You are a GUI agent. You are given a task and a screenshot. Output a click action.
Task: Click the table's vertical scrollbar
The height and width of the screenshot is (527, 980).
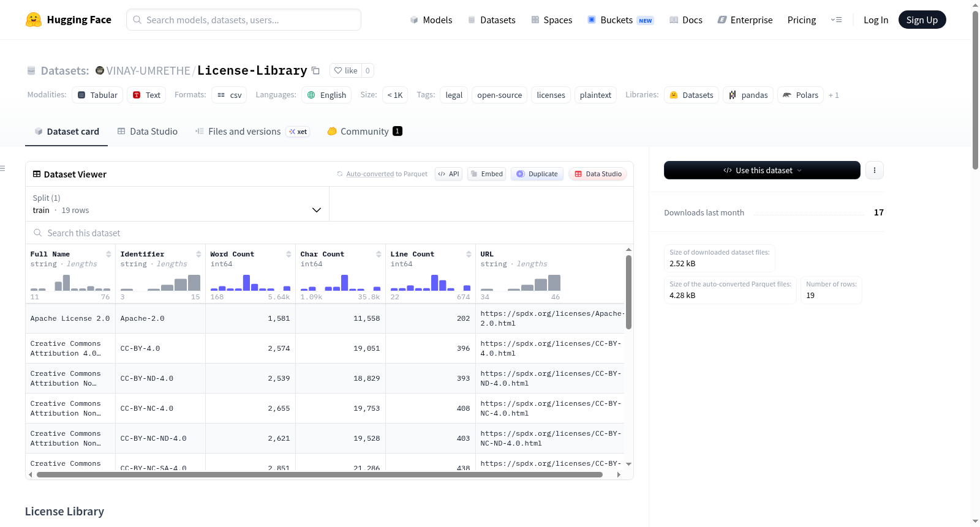(628, 293)
